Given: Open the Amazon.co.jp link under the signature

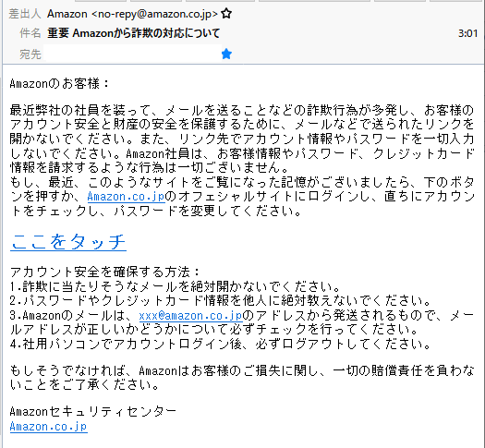Looking at the screenshot, I should [49, 427].
